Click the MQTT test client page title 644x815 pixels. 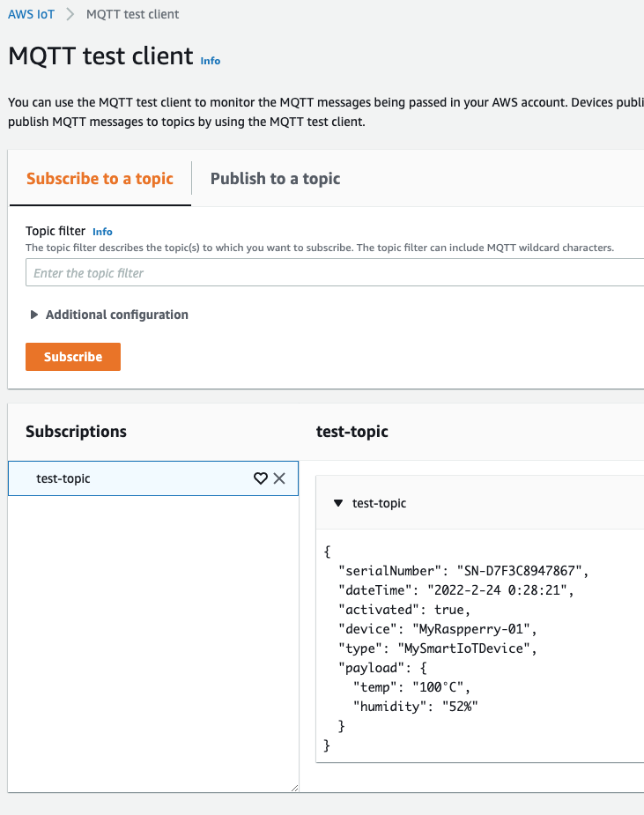coord(100,56)
